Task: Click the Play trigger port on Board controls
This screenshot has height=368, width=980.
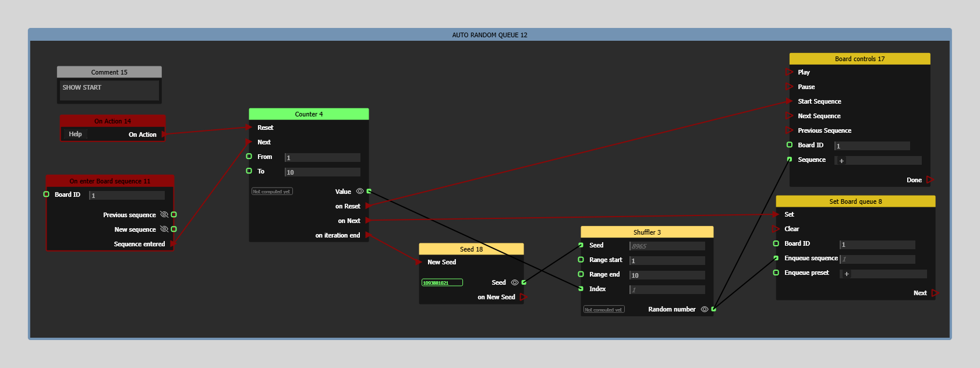Action: click(x=790, y=72)
